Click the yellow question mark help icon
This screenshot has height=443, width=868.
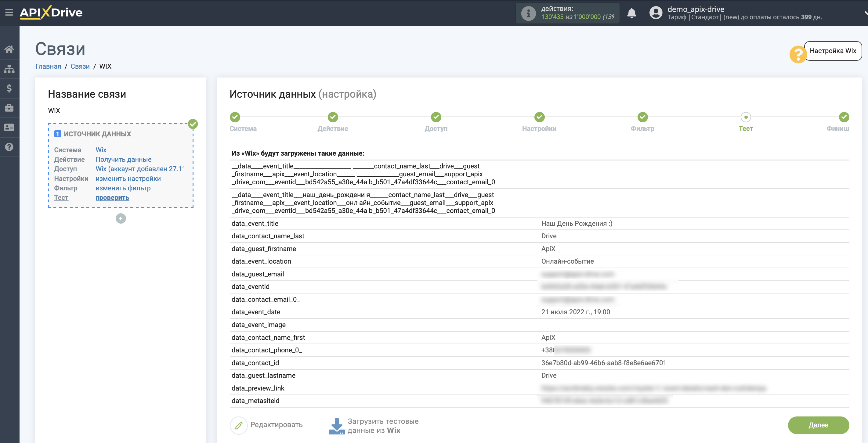(x=797, y=54)
